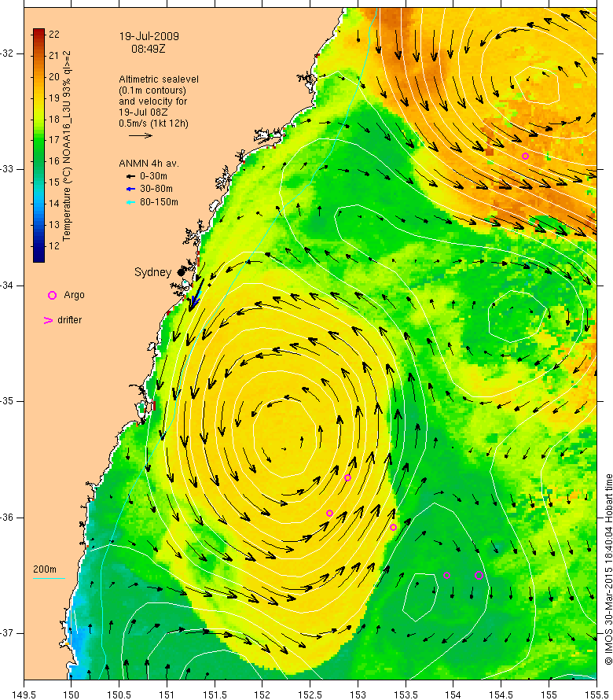
Task: Click the Argo float marker near 154.7E, 33S
Action: (x=525, y=156)
